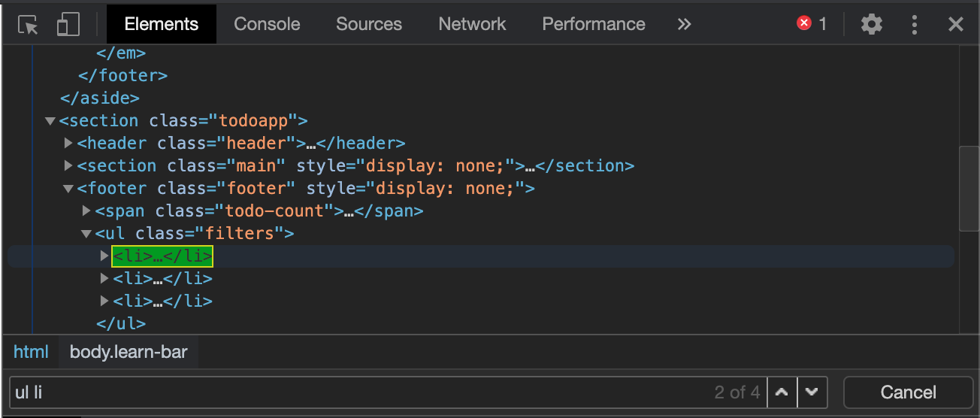Show more tabs with double chevron
The image size is (980, 418).
684,24
